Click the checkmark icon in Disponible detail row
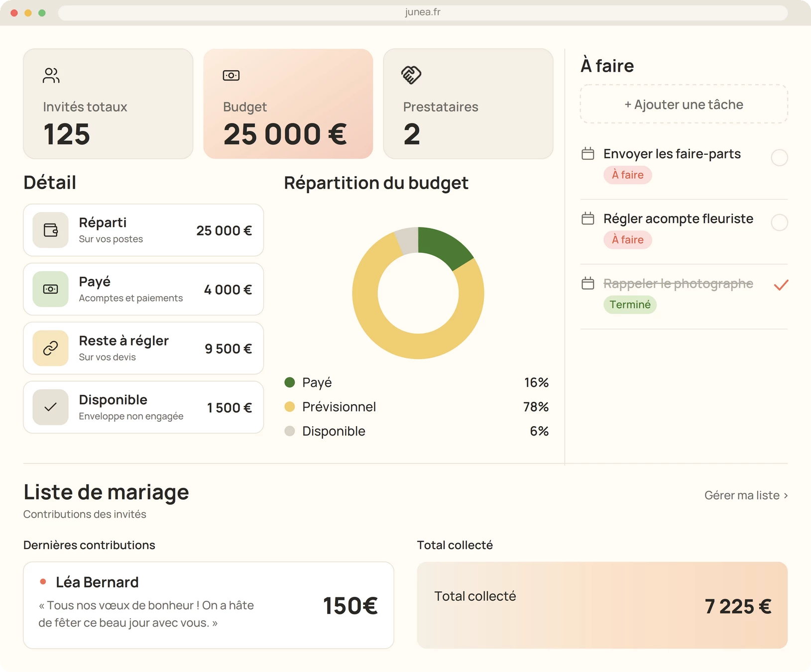The width and height of the screenshot is (811, 672). click(x=50, y=407)
